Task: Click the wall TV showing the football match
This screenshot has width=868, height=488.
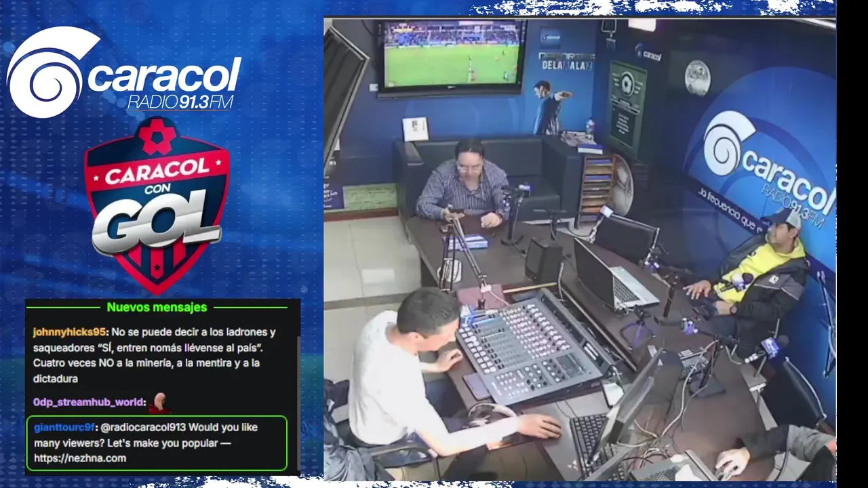Action: pyautogui.click(x=452, y=57)
